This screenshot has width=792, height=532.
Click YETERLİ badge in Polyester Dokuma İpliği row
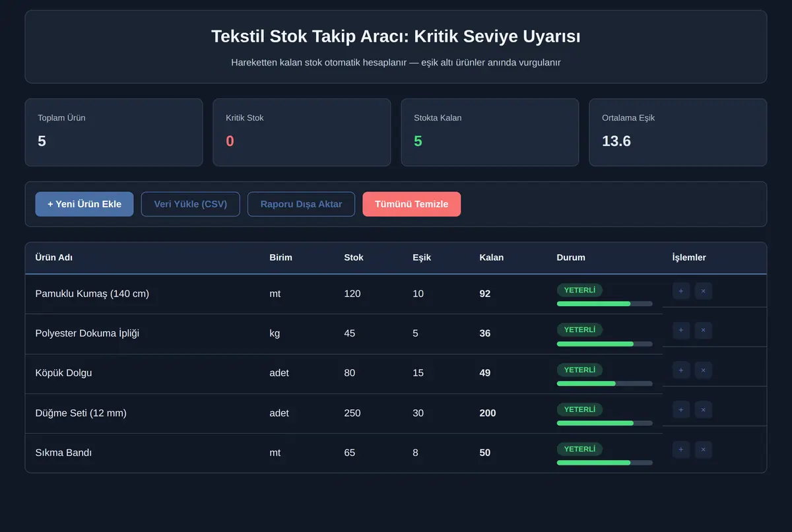tap(579, 330)
